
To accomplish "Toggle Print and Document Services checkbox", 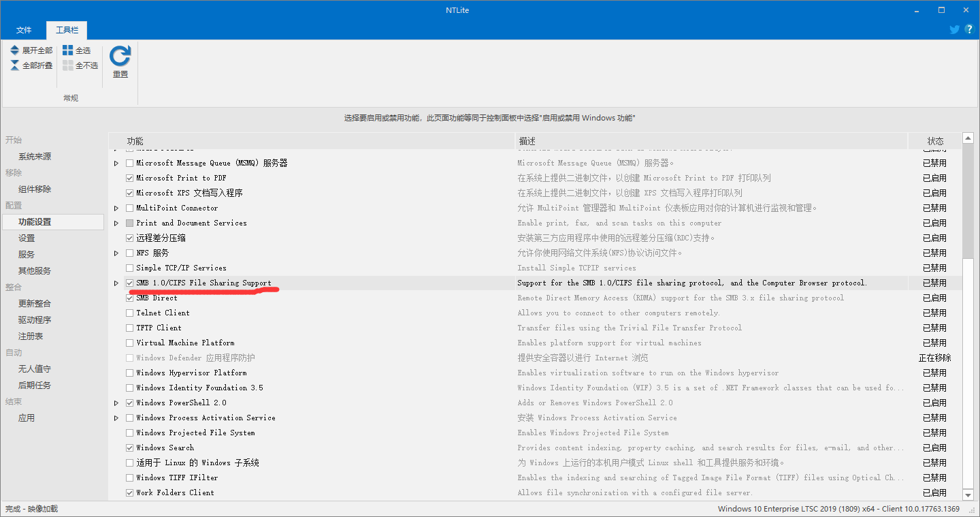I will tap(130, 223).
